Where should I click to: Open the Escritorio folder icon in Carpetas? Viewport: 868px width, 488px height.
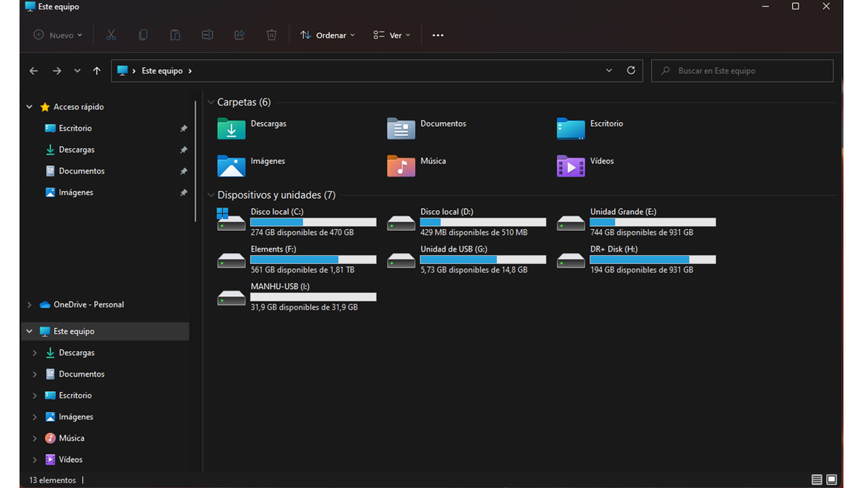click(x=571, y=128)
